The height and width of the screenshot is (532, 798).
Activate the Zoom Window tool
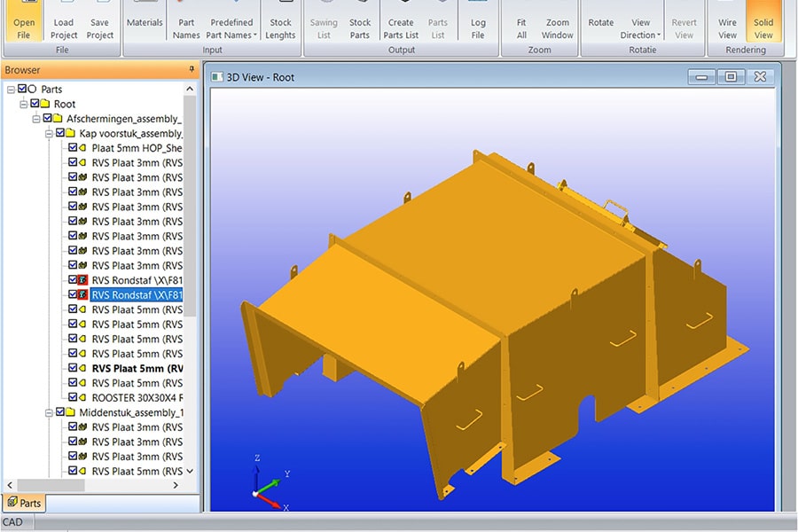558,20
